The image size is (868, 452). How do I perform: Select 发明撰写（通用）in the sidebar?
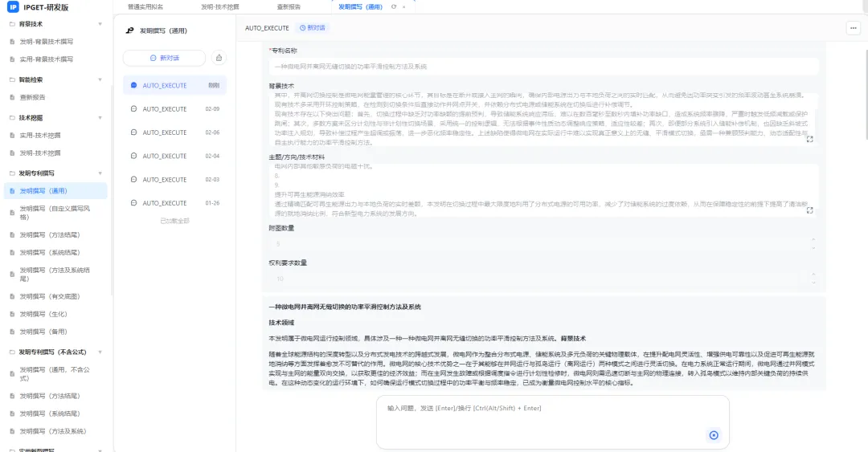(x=55, y=191)
